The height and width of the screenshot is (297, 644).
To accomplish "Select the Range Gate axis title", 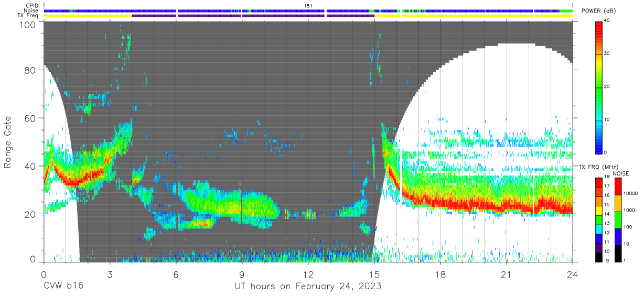I will [8, 141].
